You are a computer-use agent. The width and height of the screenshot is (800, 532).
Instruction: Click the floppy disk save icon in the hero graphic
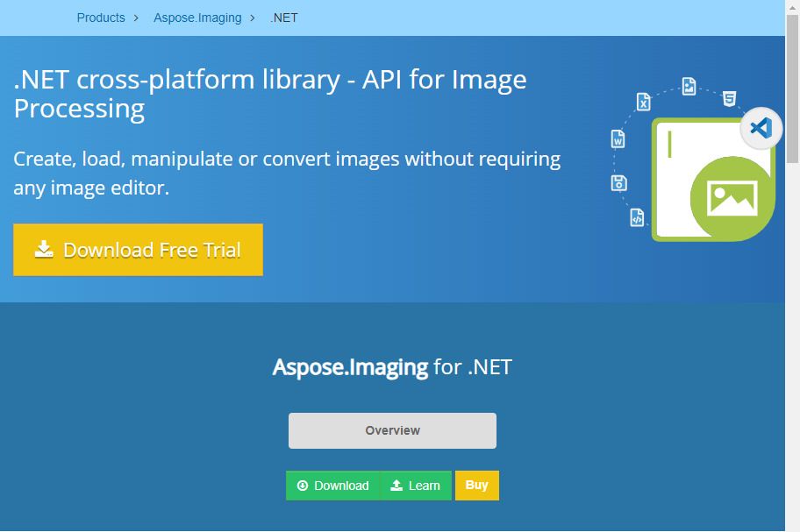[619, 183]
